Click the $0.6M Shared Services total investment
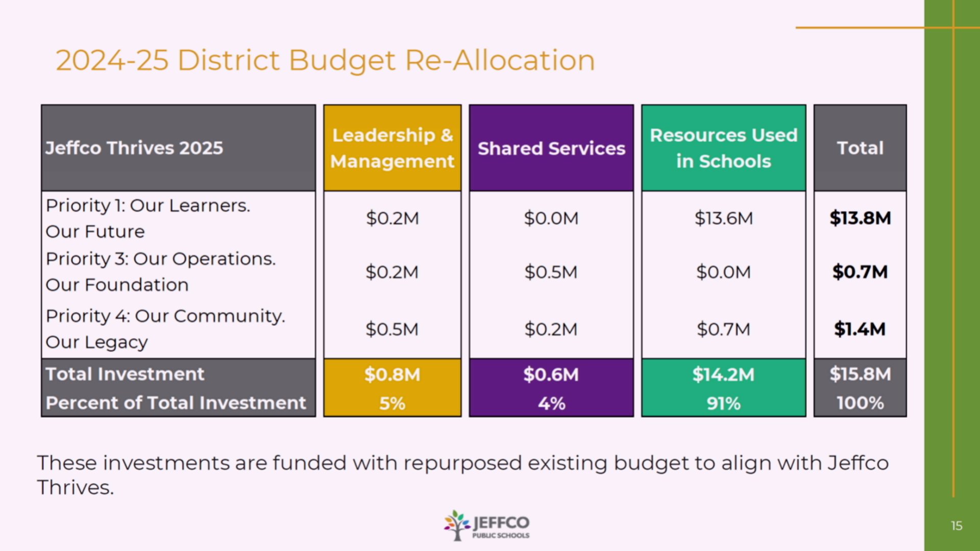 551,374
